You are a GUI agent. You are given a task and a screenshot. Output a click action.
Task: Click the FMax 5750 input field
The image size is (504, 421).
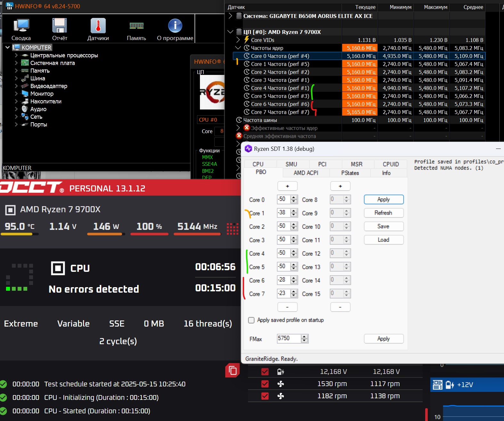click(x=289, y=338)
